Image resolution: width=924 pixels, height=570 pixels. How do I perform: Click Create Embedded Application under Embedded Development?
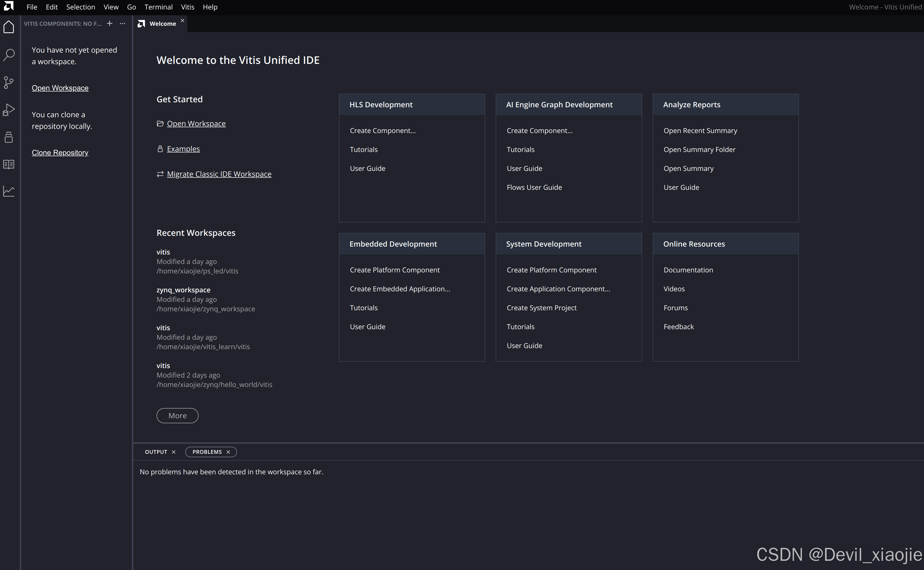coord(400,289)
